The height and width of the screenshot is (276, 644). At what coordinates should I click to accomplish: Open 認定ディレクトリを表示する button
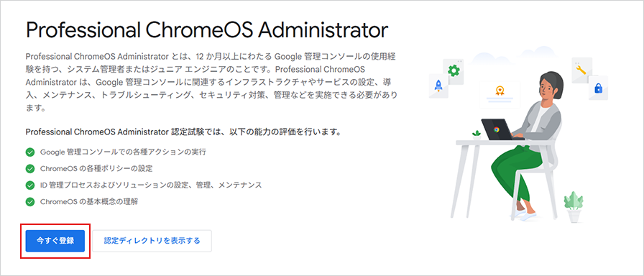pyautogui.click(x=152, y=241)
